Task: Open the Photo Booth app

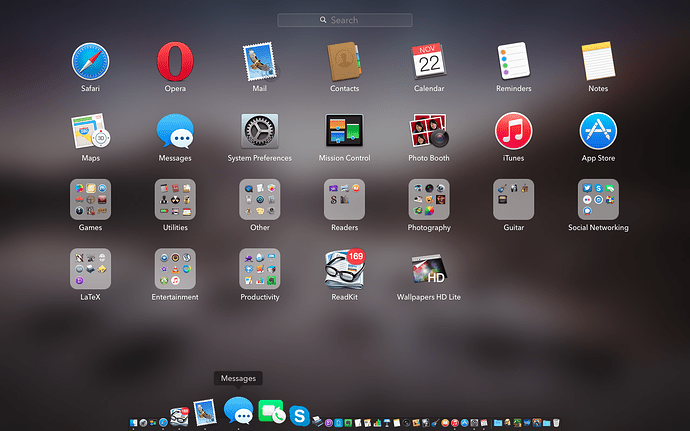Action: tap(429, 131)
